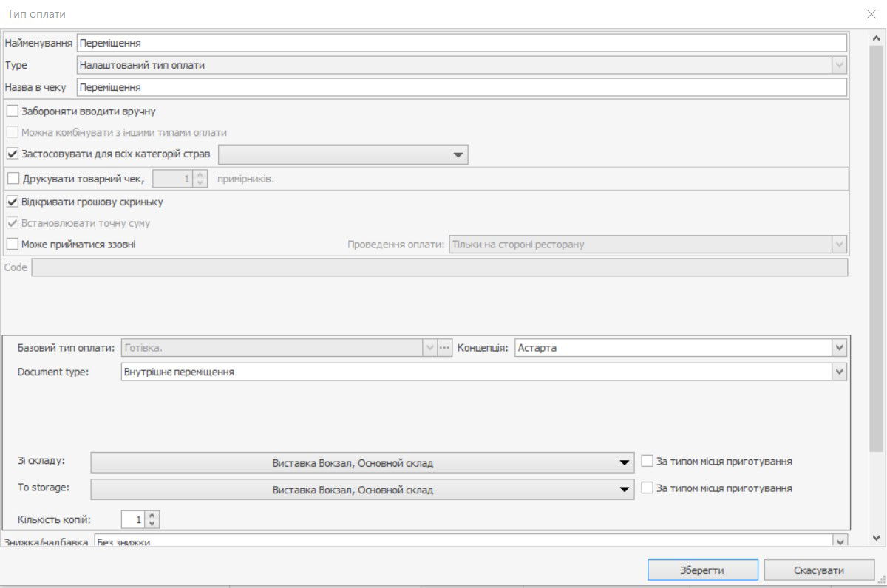Expand the Document type dropdown
Screen dimensions: 887x588
(x=839, y=372)
